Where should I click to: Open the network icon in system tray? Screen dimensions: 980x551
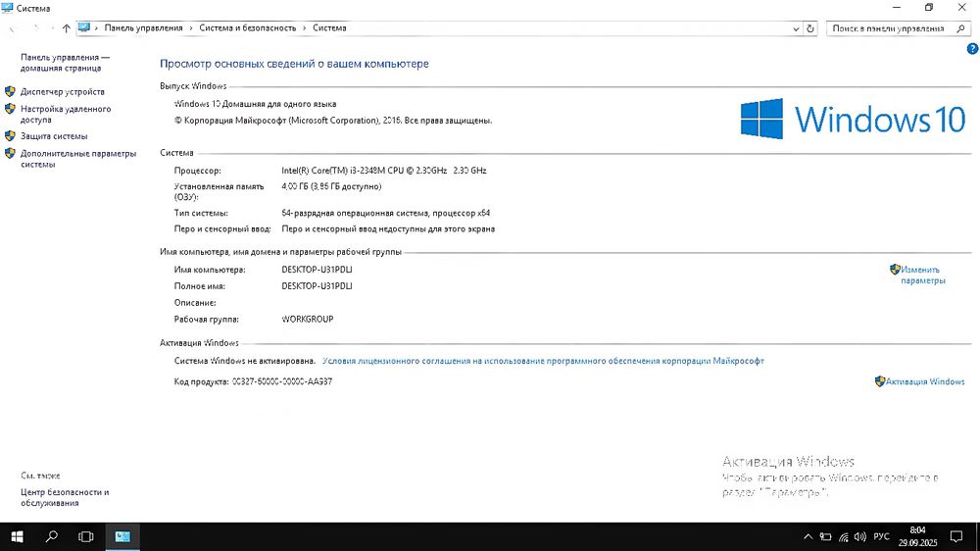pyautogui.click(x=843, y=536)
